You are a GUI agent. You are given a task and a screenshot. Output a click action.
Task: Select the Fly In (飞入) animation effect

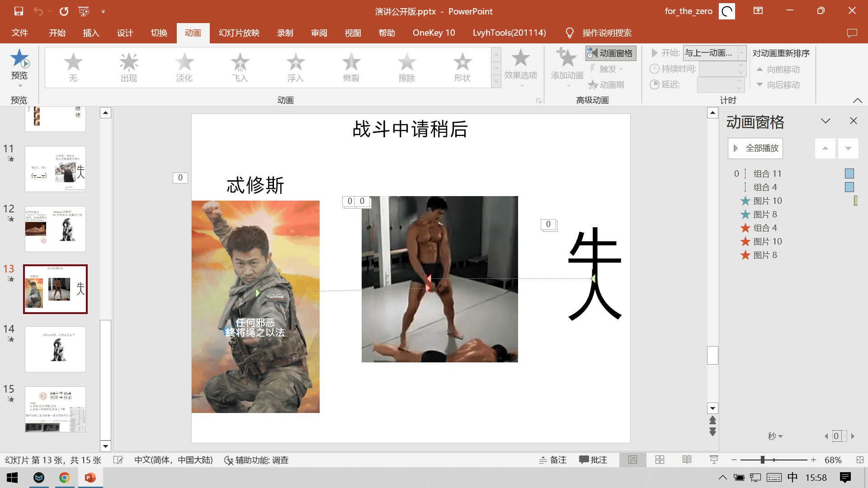(240, 67)
